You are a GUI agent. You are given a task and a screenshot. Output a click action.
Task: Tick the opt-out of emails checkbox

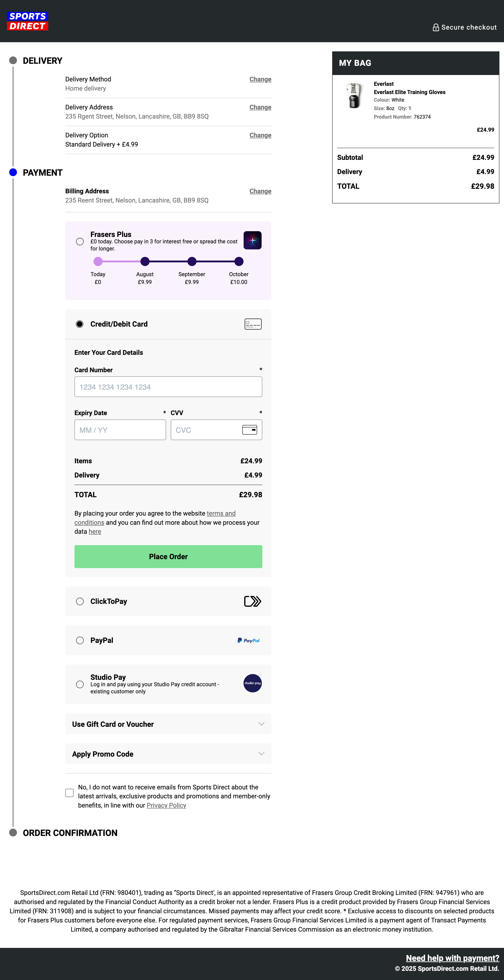(x=69, y=793)
